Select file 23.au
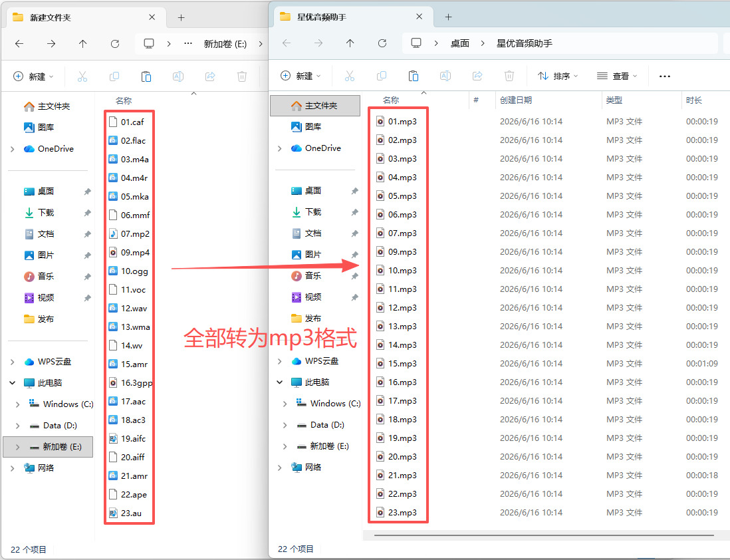 coord(125,513)
